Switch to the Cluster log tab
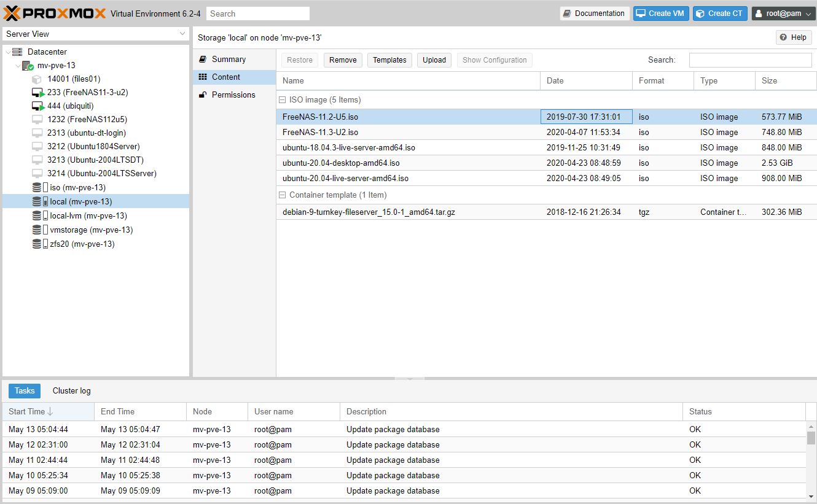This screenshot has width=817, height=504. coord(71,391)
